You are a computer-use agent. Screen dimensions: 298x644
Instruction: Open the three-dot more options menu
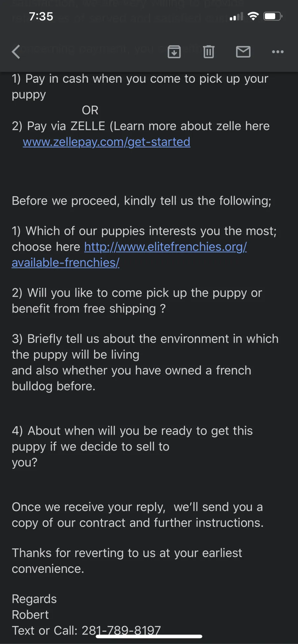278,52
